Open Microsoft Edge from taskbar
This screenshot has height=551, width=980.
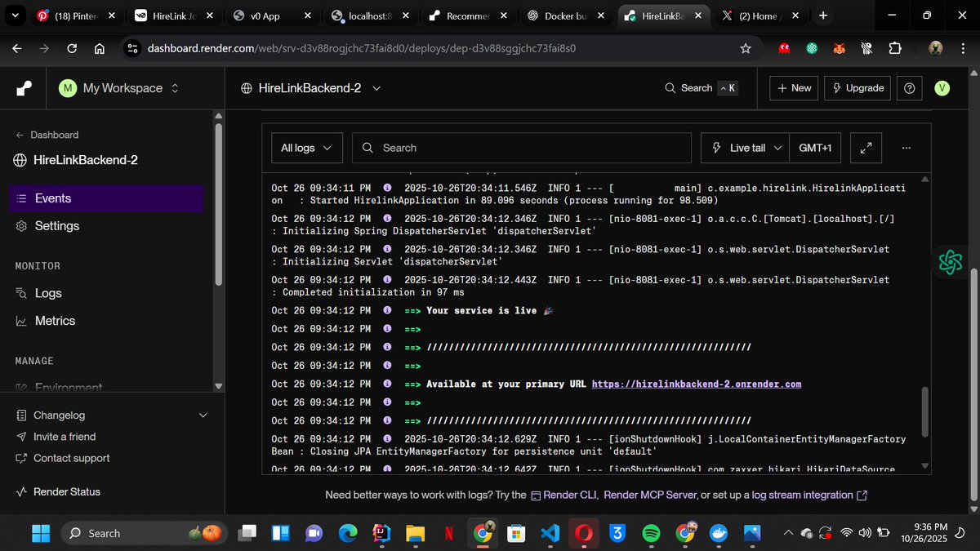coord(348,533)
